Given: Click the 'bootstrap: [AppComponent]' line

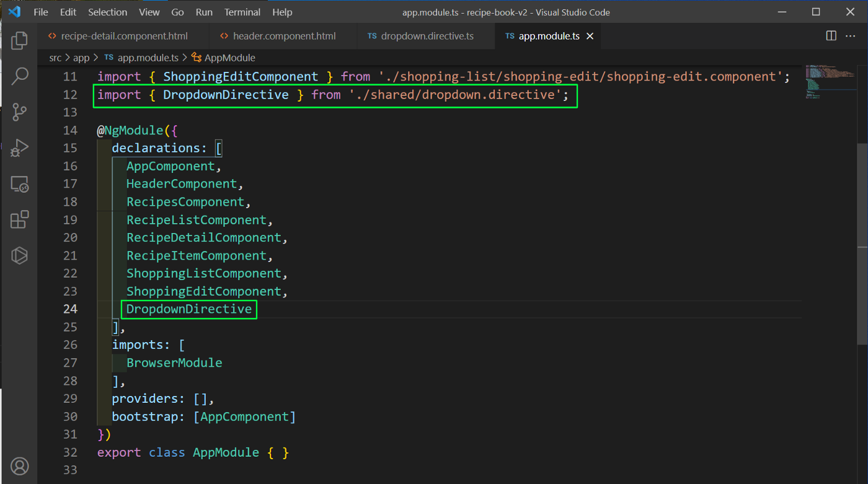Looking at the screenshot, I should (204, 416).
